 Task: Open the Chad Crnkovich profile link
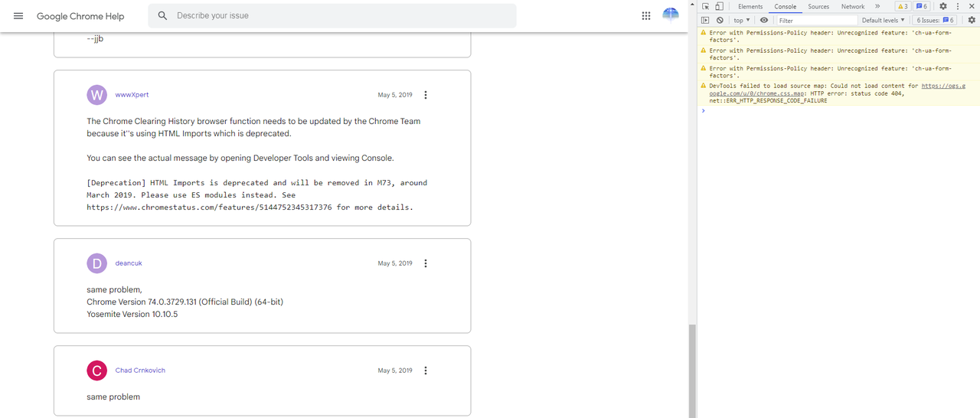coord(140,371)
